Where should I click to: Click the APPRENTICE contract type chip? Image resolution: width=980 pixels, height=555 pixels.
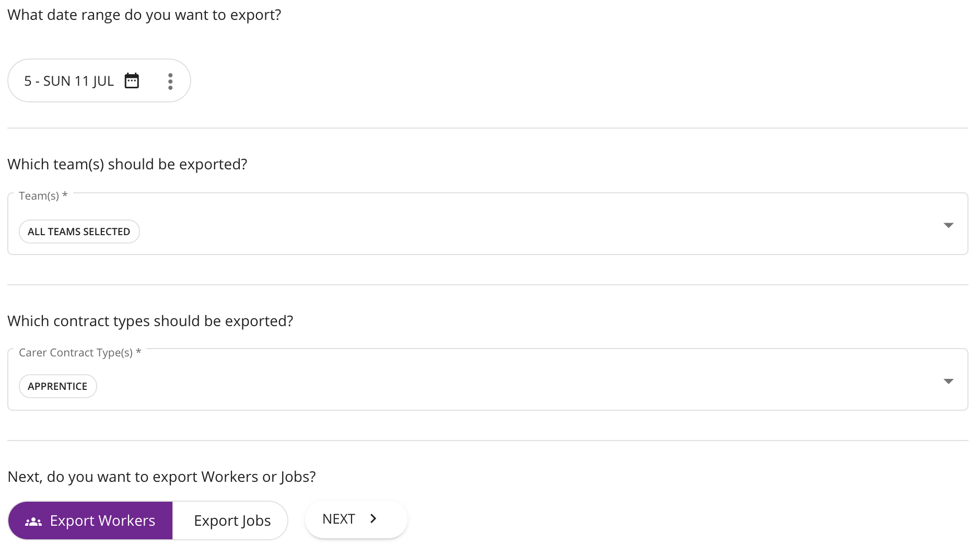58,386
